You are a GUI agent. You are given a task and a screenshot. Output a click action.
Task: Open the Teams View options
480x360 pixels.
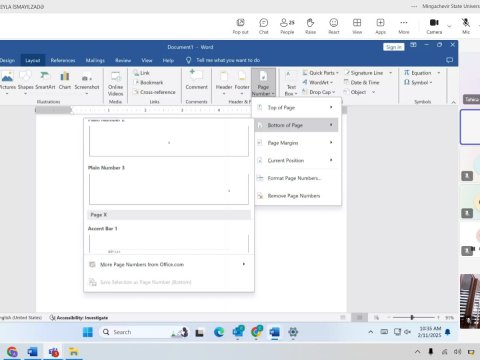coord(357,26)
